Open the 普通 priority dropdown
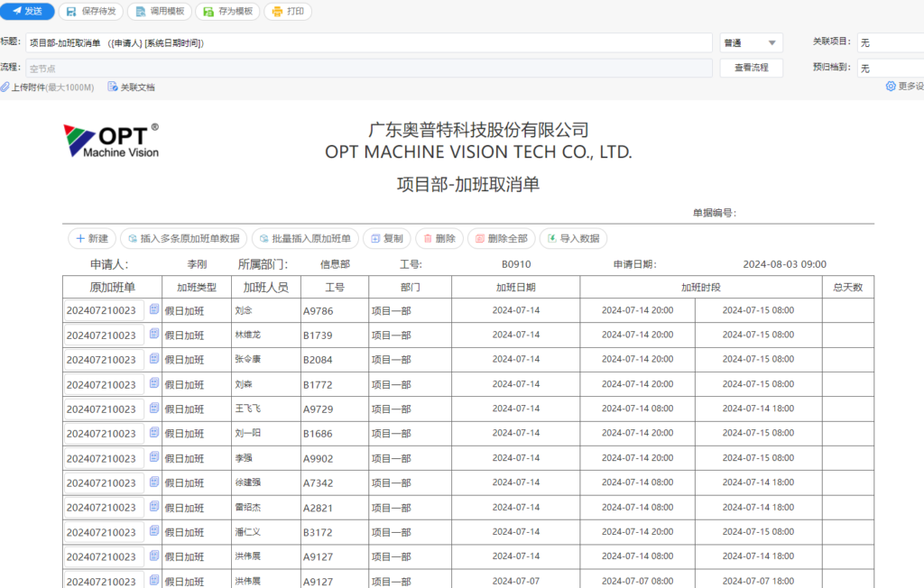 point(751,42)
